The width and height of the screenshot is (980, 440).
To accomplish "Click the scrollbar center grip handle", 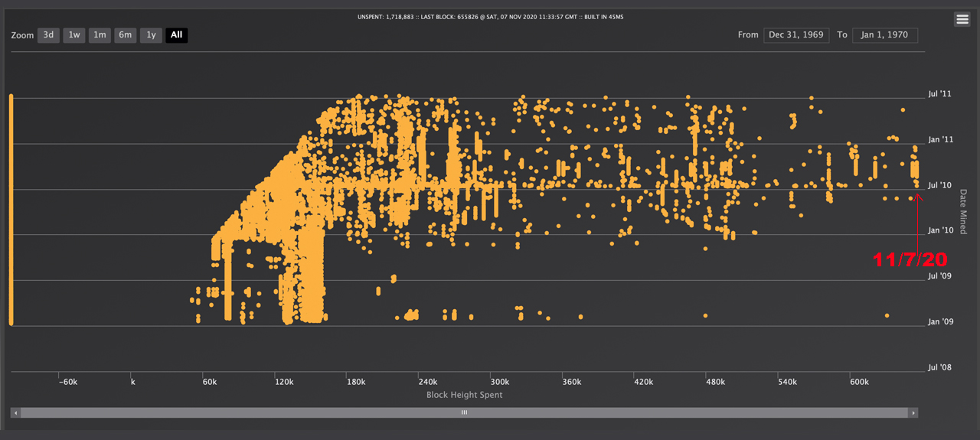I will [464, 412].
